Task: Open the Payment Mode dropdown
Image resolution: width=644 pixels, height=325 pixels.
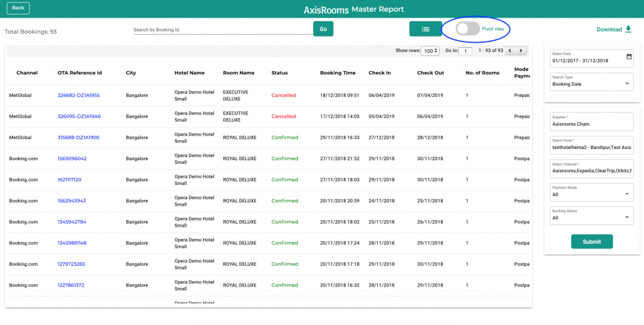Action: (x=592, y=191)
